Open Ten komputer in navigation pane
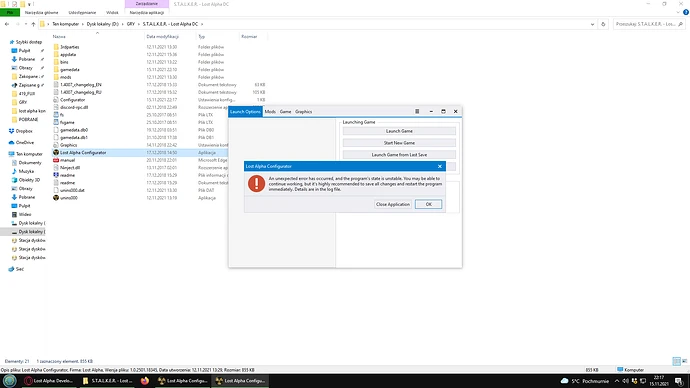 point(29,154)
